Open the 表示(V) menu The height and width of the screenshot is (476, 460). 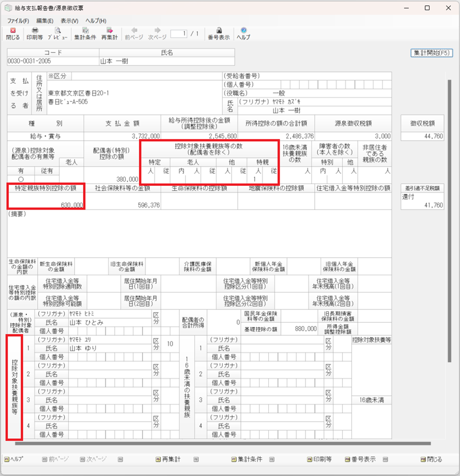coord(69,21)
